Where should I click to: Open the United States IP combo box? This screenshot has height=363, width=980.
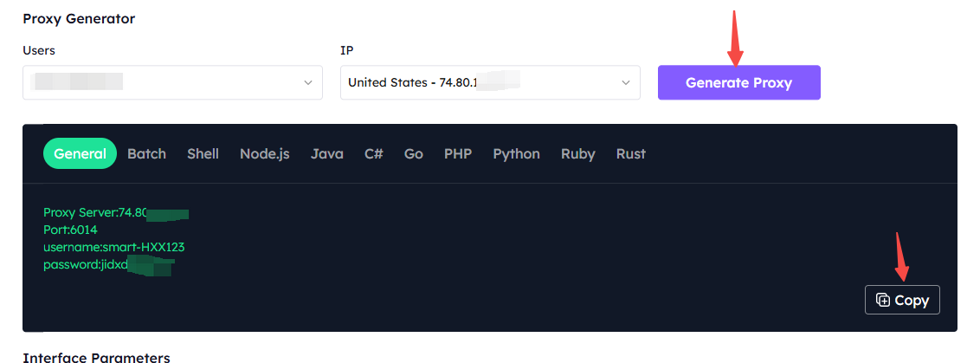[x=490, y=82]
